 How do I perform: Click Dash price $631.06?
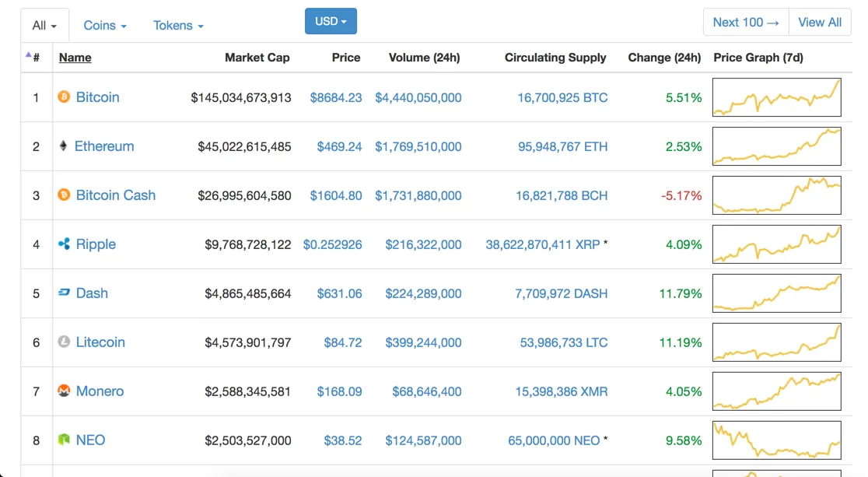coord(339,293)
